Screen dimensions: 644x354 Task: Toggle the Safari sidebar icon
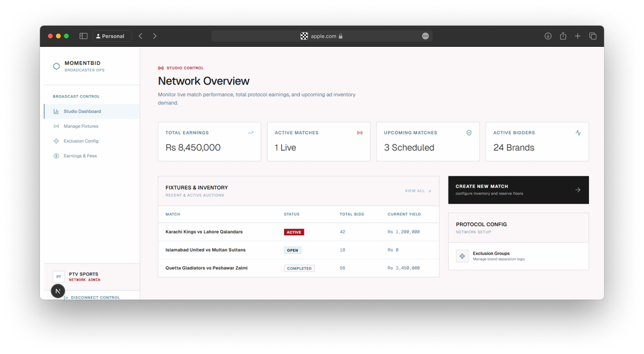(x=83, y=36)
